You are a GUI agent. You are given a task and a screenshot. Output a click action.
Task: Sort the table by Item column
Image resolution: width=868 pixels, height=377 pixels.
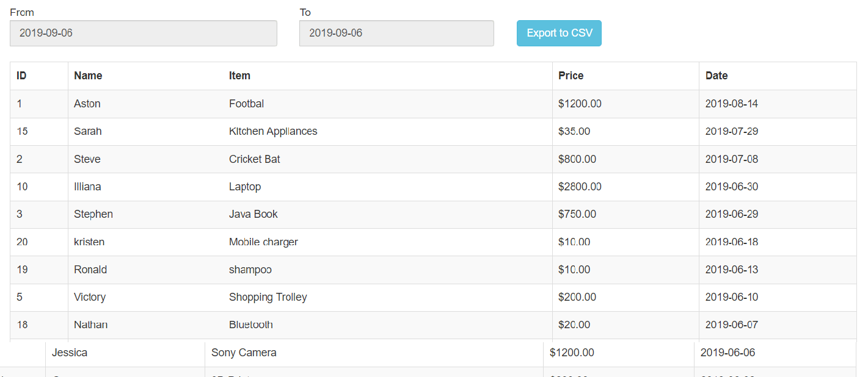point(239,75)
